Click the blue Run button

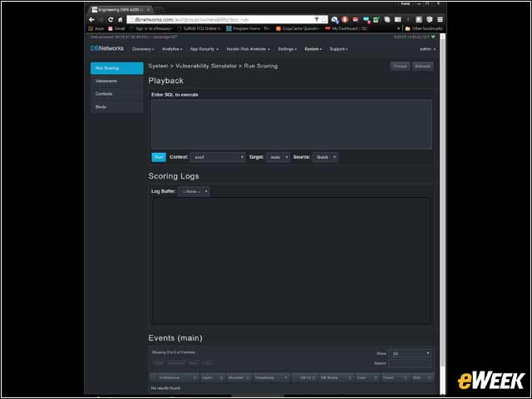point(159,157)
